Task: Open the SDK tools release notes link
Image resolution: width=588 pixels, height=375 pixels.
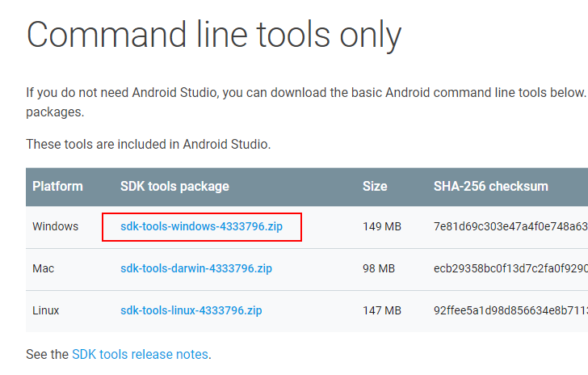Action: (140, 354)
